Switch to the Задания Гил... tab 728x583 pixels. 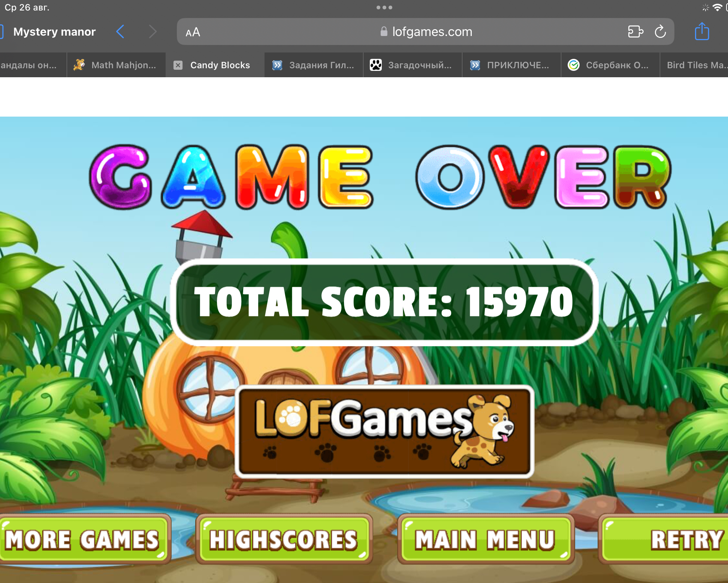(x=314, y=65)
